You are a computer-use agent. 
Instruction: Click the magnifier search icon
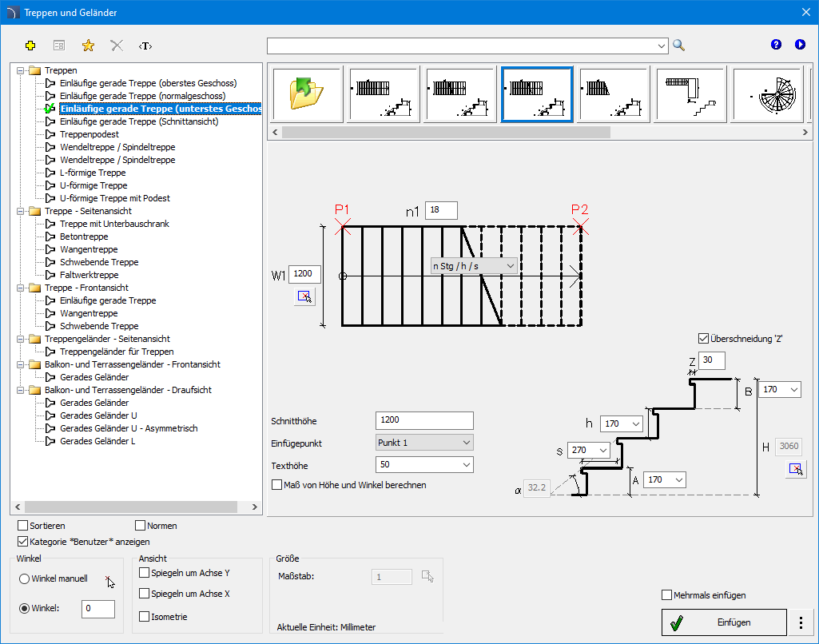678,46
